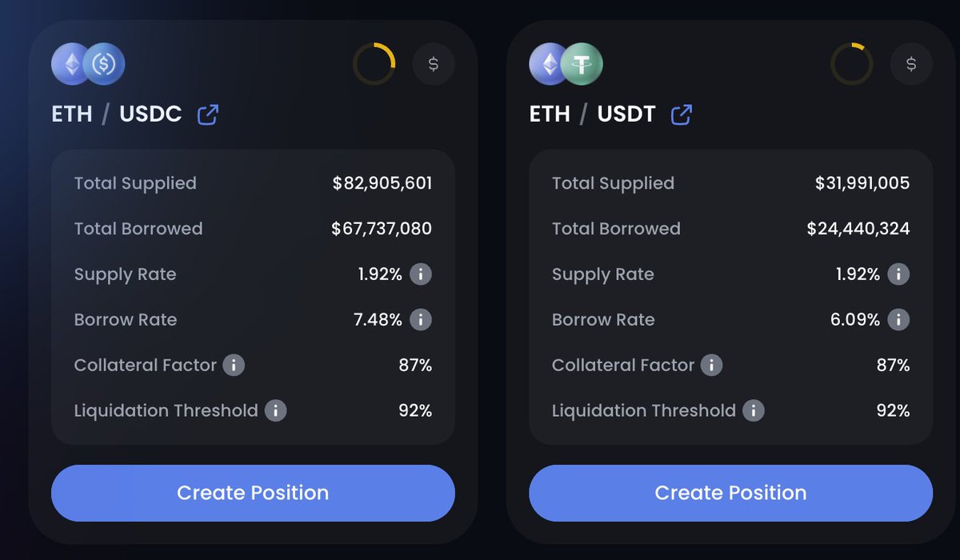Click the ETH and USDC token pair logo
Screen dimensions: 960x560
tap(88, 64)
